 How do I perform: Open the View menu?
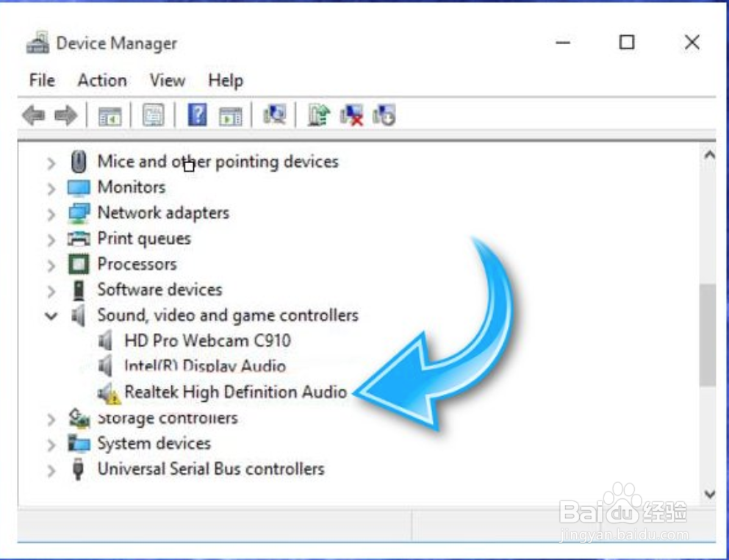(167, 80)
